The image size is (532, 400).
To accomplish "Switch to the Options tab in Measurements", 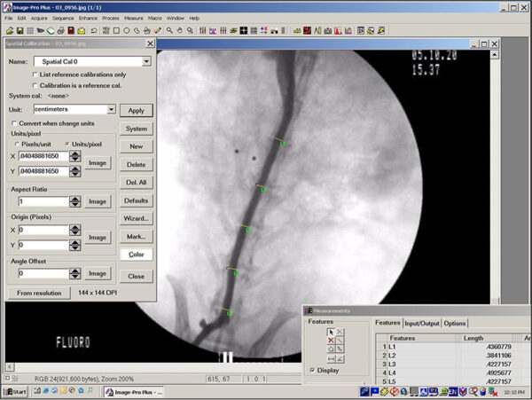I will click(455, 324).
